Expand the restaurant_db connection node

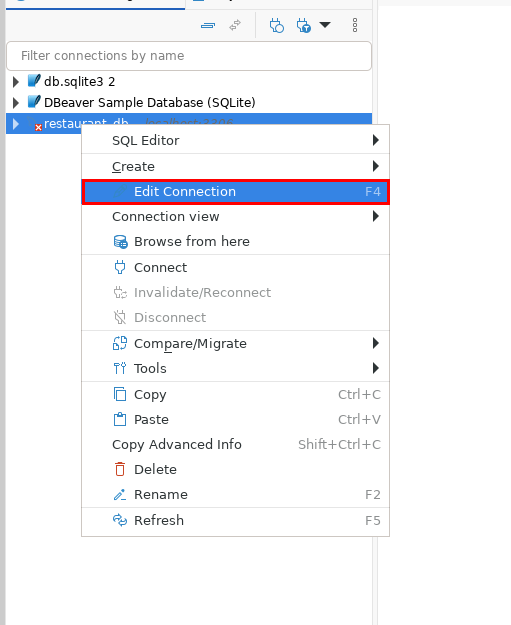point(16,124)
